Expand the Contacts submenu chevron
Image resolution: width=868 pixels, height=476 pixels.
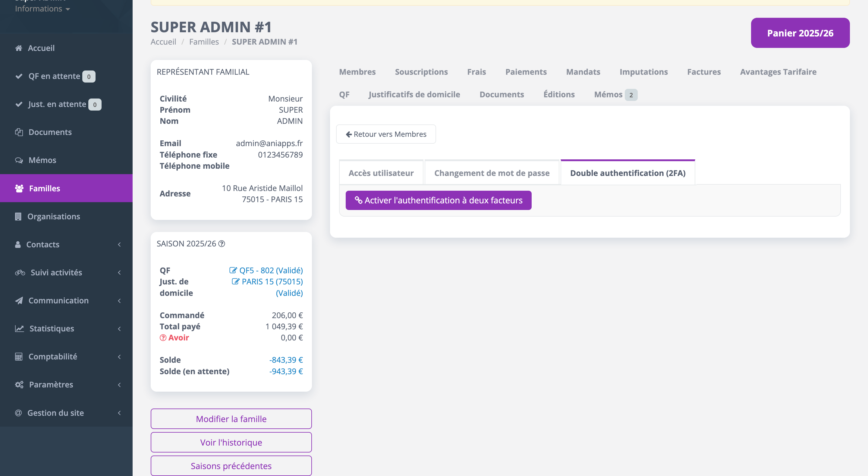click(119, 245)
